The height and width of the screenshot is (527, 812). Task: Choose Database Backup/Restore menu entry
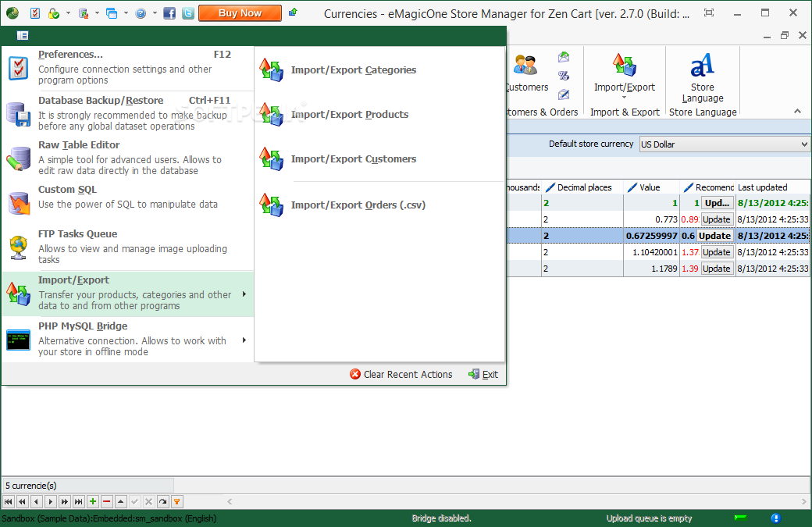click(x=128, y=113)
